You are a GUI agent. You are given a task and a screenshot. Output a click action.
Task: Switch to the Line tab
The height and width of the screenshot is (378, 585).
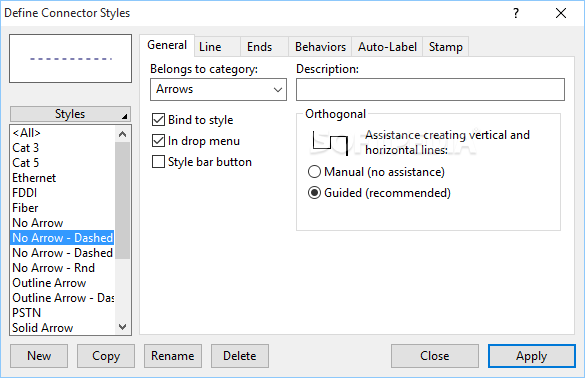218,47
